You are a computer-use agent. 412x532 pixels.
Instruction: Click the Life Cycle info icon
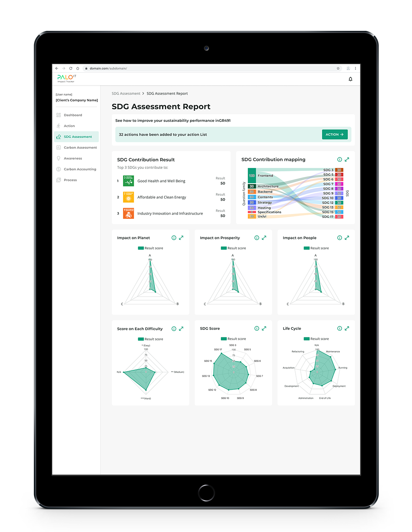coord(340,328)
